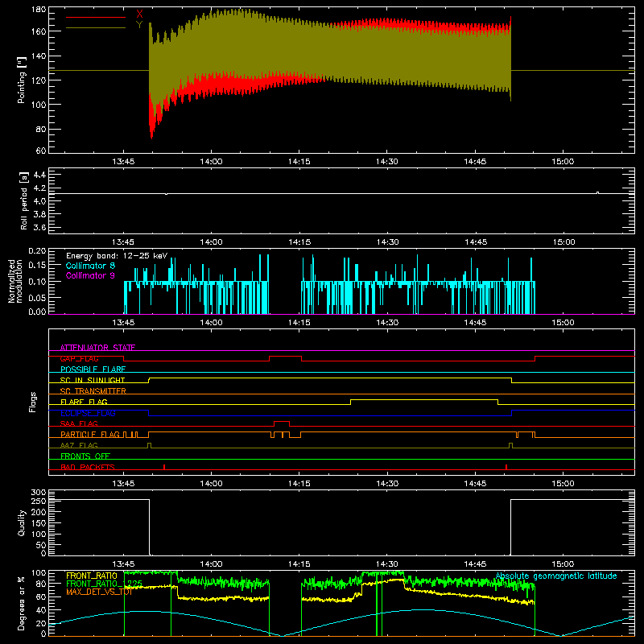Screen dimensions: 644x644
Task: Click the 14:00 time label under Pointing plot
Action: point(211,162)
